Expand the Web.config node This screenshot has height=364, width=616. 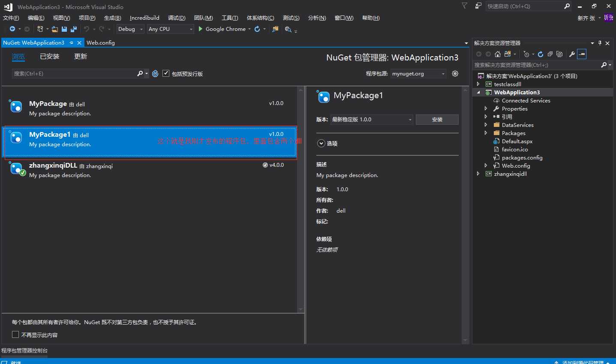point(486,165)
